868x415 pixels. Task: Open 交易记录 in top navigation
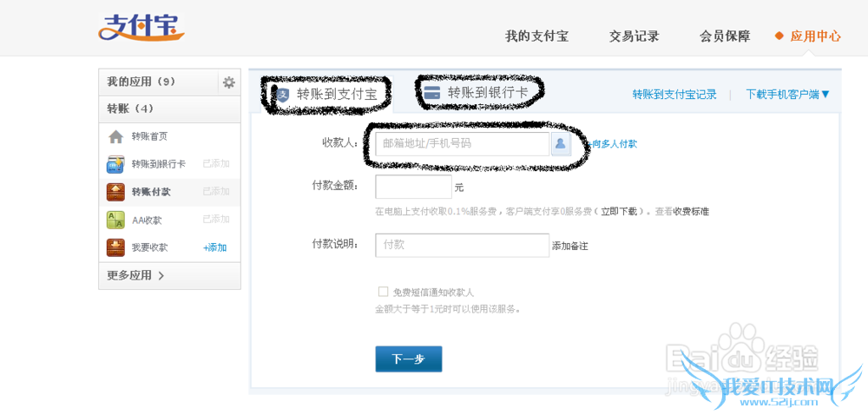point(635,36)
